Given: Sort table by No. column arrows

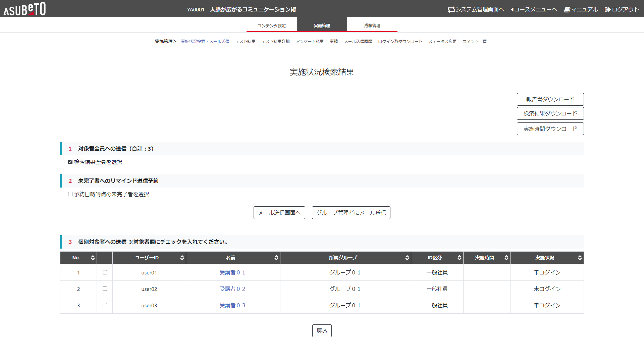Looking at the screenshot, I should (x=93, y=258).
